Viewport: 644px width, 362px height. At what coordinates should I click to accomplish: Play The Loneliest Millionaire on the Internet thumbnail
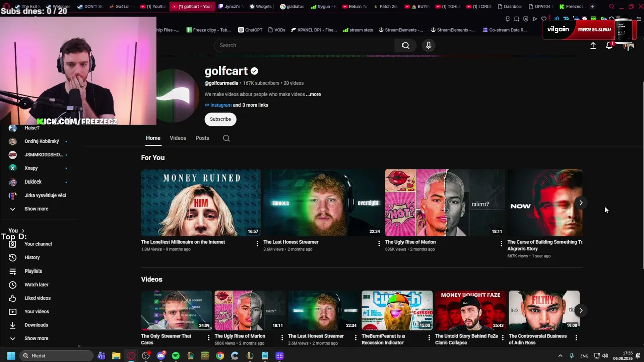(x=201, y=203)
